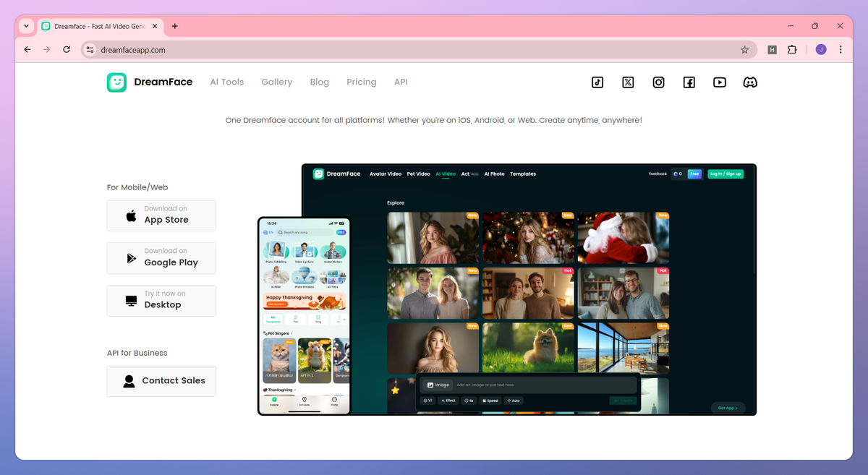Click Contact Sales button

pos(161,381)
